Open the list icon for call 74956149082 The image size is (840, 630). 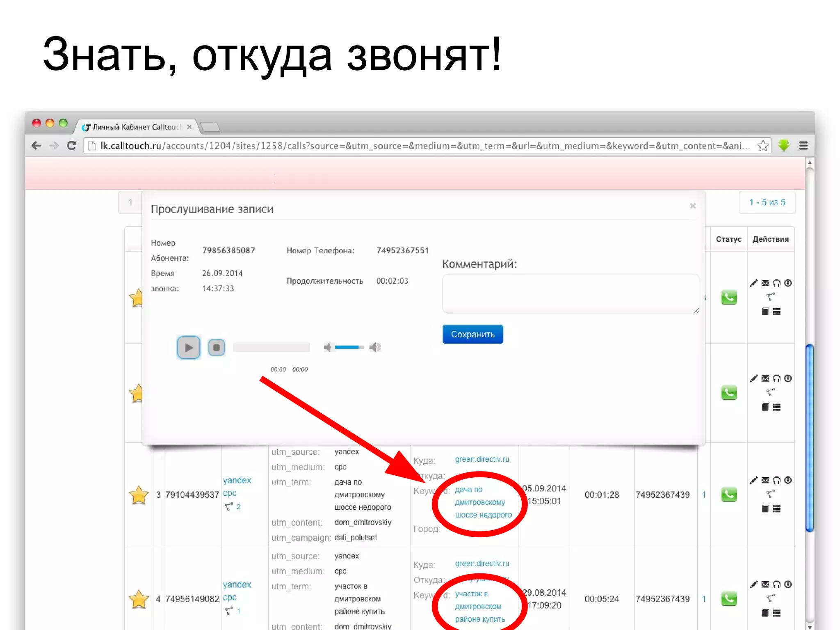click(x=776, y=613)
